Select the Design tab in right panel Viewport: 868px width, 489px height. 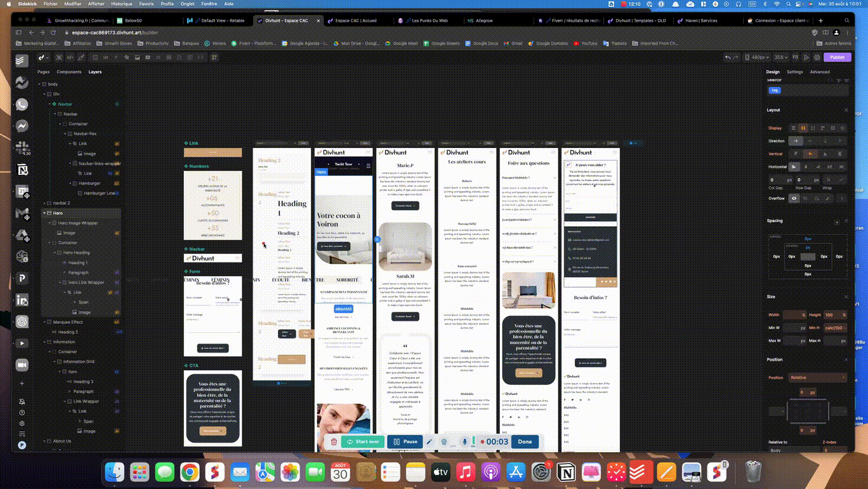[773, 72]
